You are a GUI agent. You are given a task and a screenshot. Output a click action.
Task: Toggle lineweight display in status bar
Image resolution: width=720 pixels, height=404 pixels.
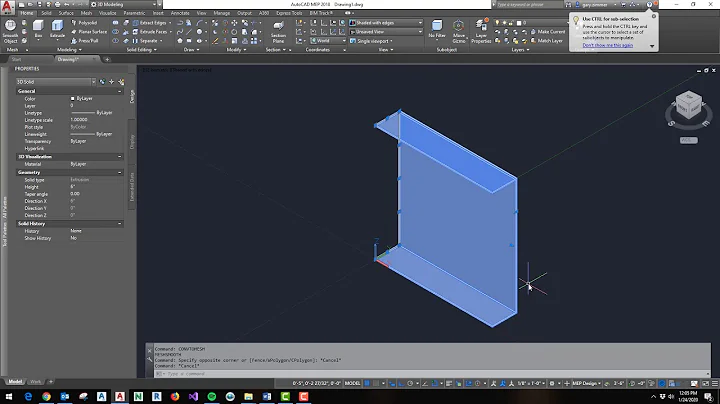click(449, 383)
